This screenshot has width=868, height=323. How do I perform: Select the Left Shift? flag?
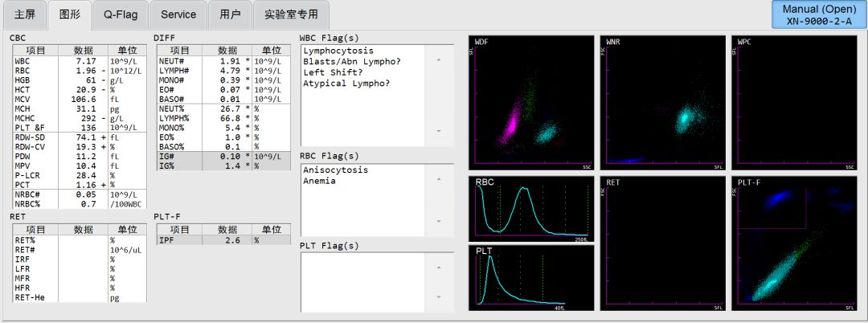coord(333,72)
